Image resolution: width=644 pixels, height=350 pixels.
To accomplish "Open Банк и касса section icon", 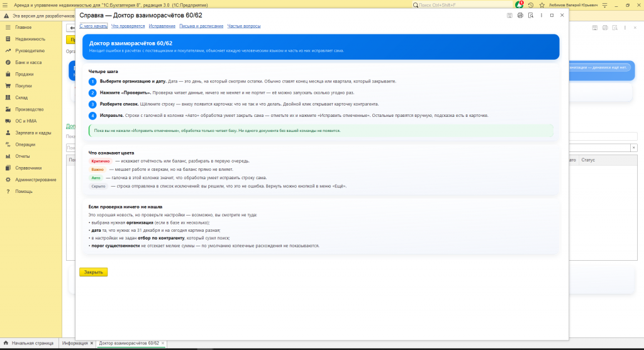I will coord(8,62).
